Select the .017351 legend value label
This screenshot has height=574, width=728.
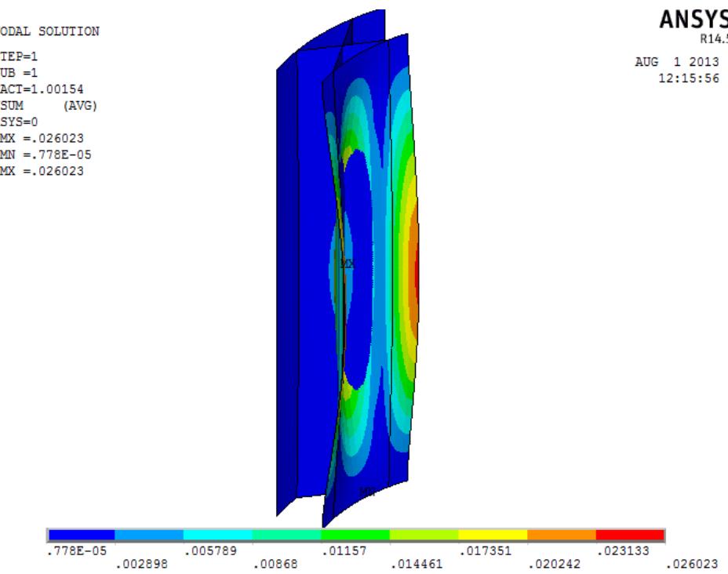481,552
